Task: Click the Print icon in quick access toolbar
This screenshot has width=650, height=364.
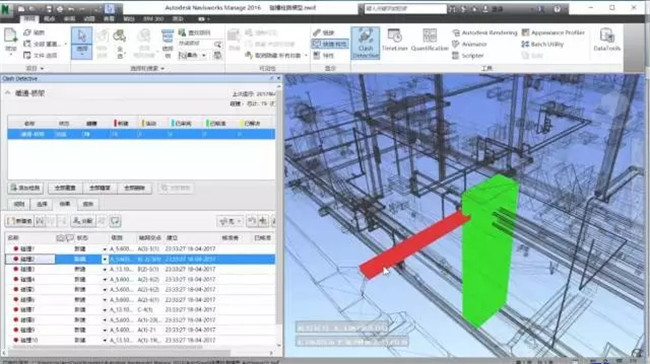Action: click(x=60, y=8)
